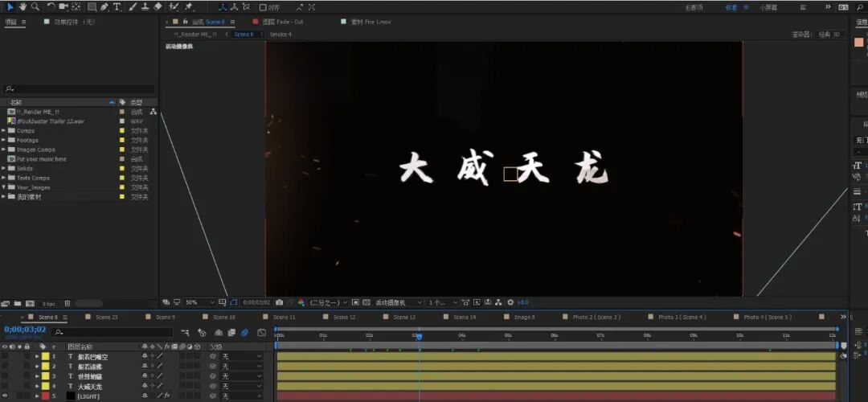This screenshot has width=868, height=402.
Task: Open the (二分之一) resolution dropdown
Action: pos(328,302)
